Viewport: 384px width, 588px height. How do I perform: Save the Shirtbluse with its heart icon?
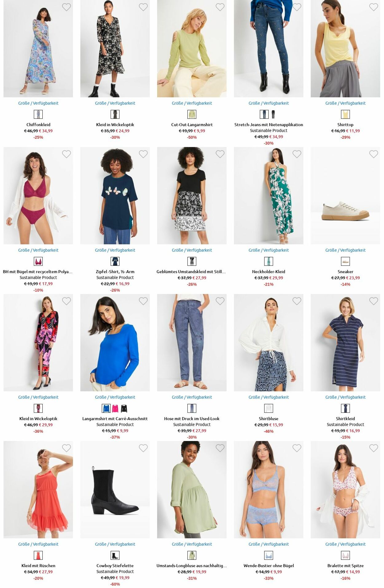click(297, 301)
